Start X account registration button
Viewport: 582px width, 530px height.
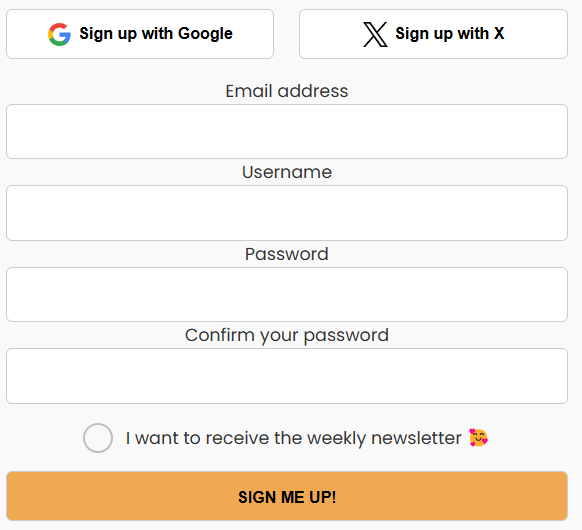(434, 34)
